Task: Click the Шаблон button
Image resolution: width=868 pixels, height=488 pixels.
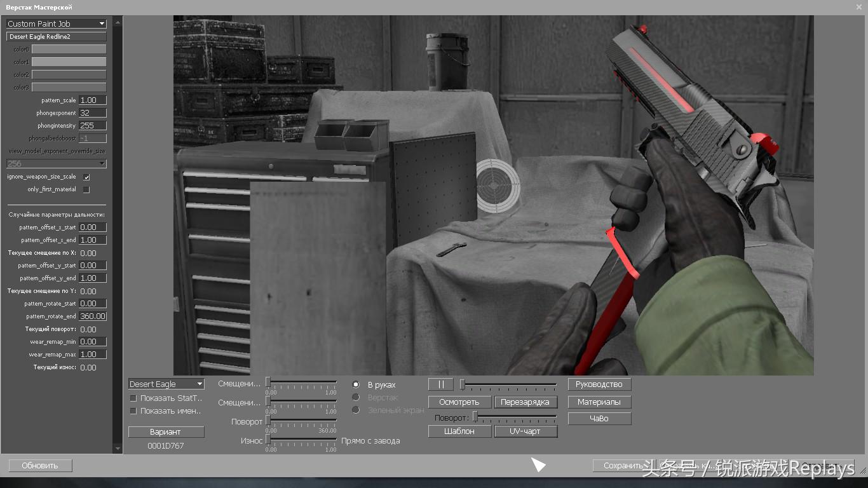Action: pyautogui.click(x=459, y=431)
